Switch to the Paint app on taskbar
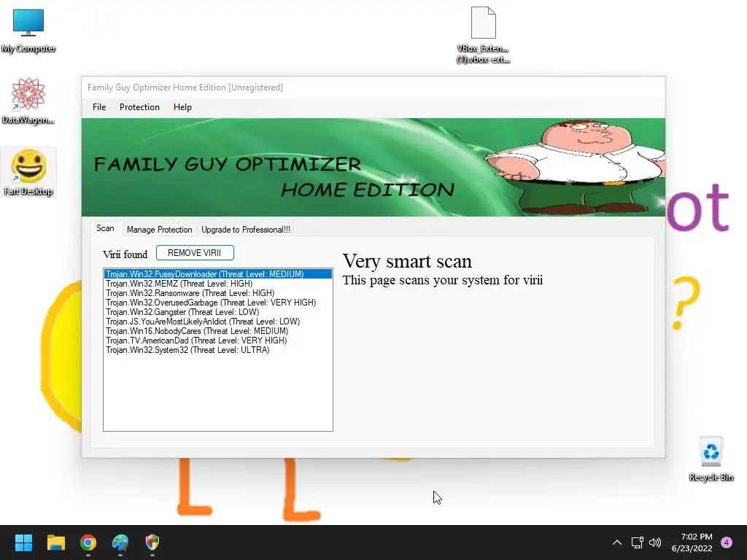The image size is (747, 560). pyautogui.click(x=120, y=542)
